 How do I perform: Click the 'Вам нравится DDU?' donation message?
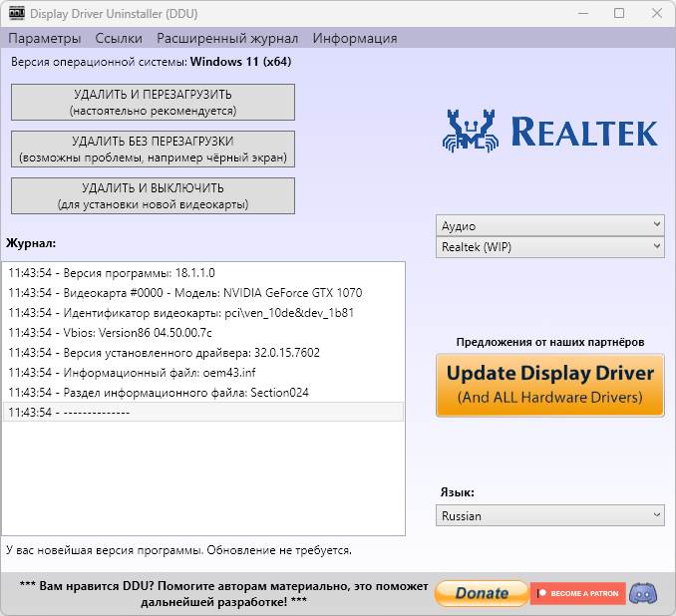pyautogui.click(x=223, y=594)
